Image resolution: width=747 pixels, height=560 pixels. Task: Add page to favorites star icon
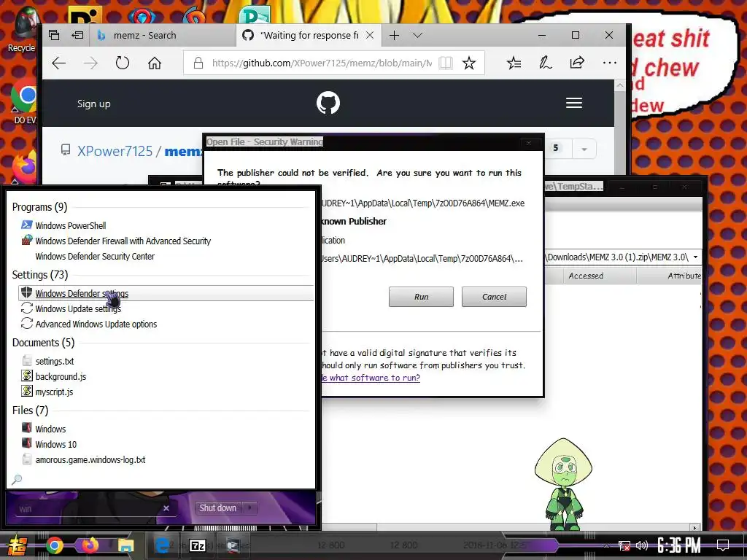[x=469, y=63]
